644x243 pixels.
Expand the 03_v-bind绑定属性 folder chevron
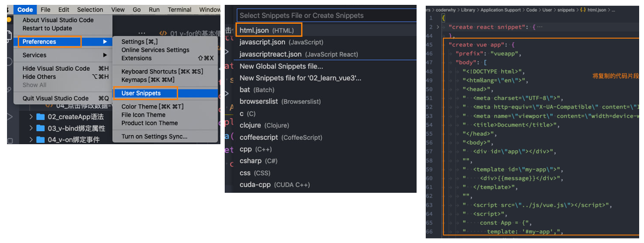click(31, 129)
